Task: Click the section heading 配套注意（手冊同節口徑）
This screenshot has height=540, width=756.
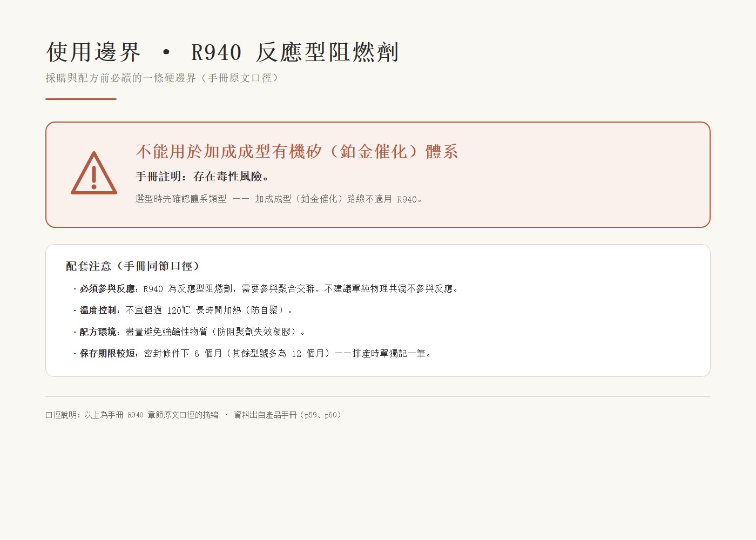Action: [x=133, y=266]
